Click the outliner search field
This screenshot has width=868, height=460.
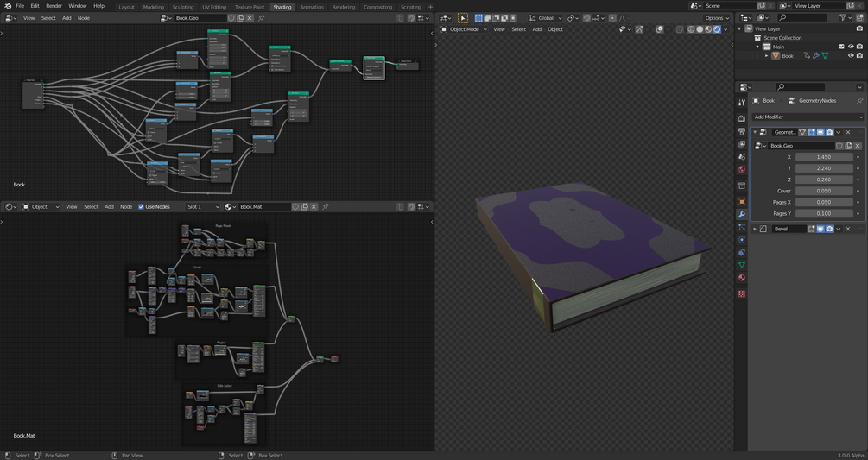802,18
